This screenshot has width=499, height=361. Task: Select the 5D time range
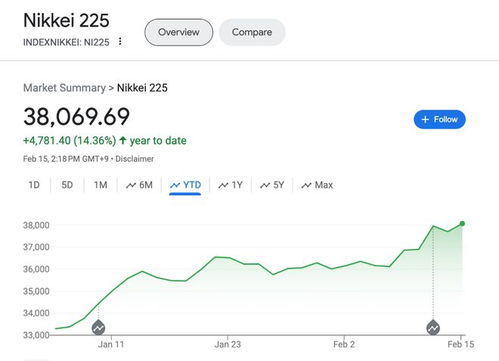pos(67,185)
